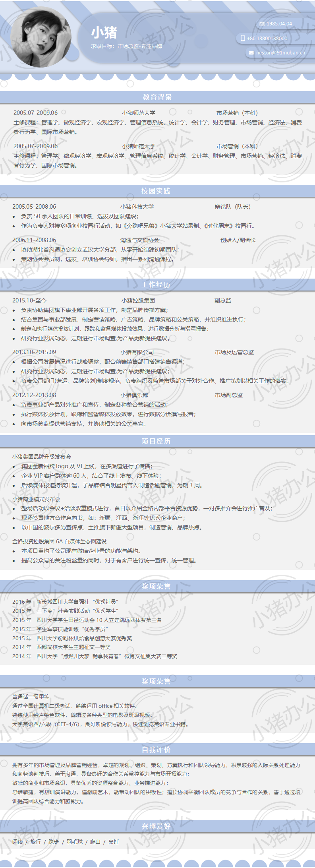Select the date range 2006.11-2008.06
This screenshot has height=868, width=315.
(34, 240)
